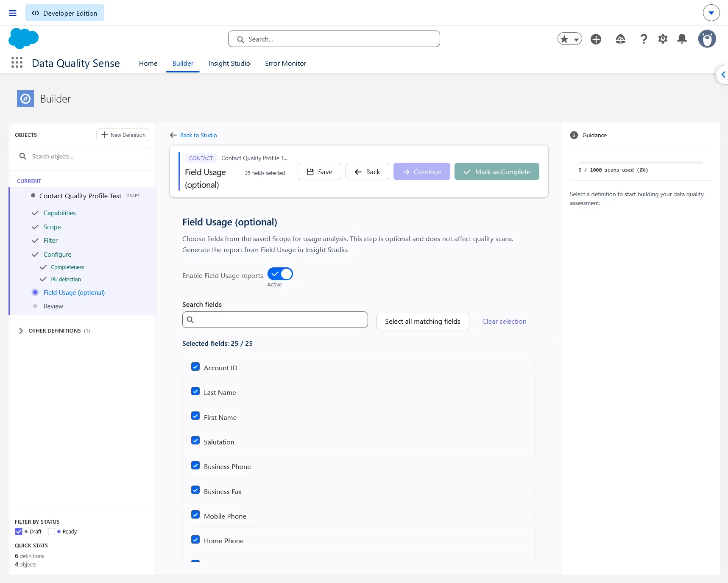Toggle Enable Field Usage reports switch
Screen dimensions: 728x583
(x=280, y=274)
